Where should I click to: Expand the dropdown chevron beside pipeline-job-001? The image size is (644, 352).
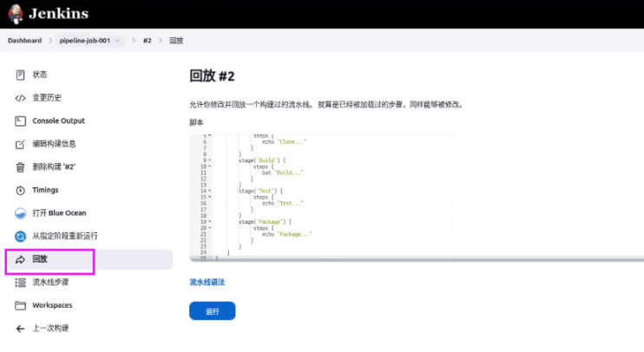pos(118,41)
